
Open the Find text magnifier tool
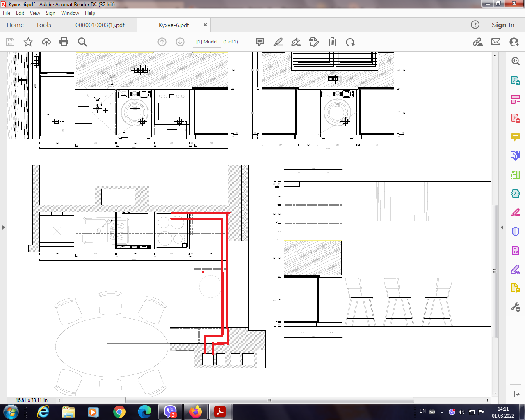(x=82, y=42)
